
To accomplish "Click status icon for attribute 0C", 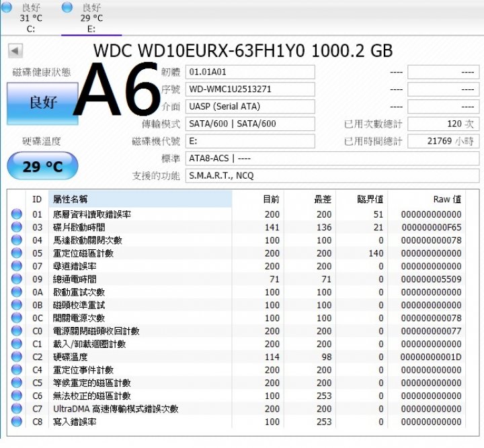I will [17, 318].
